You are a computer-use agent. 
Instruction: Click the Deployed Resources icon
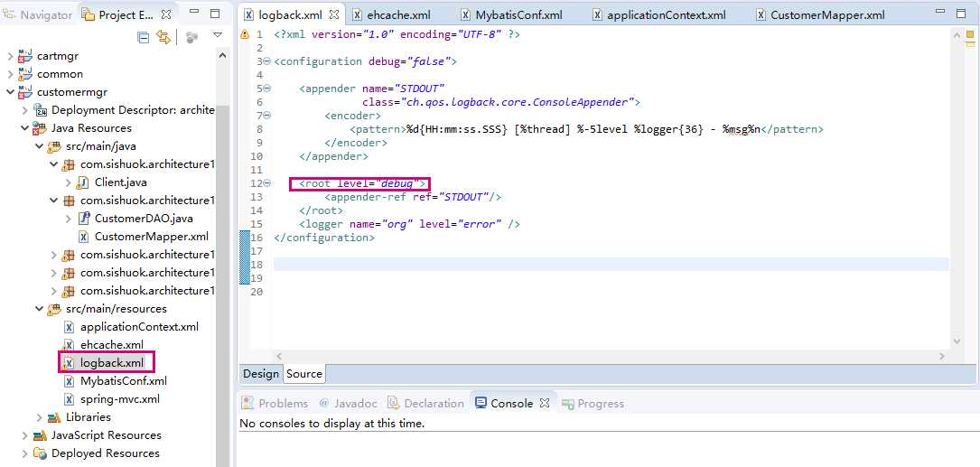point(40,453)
